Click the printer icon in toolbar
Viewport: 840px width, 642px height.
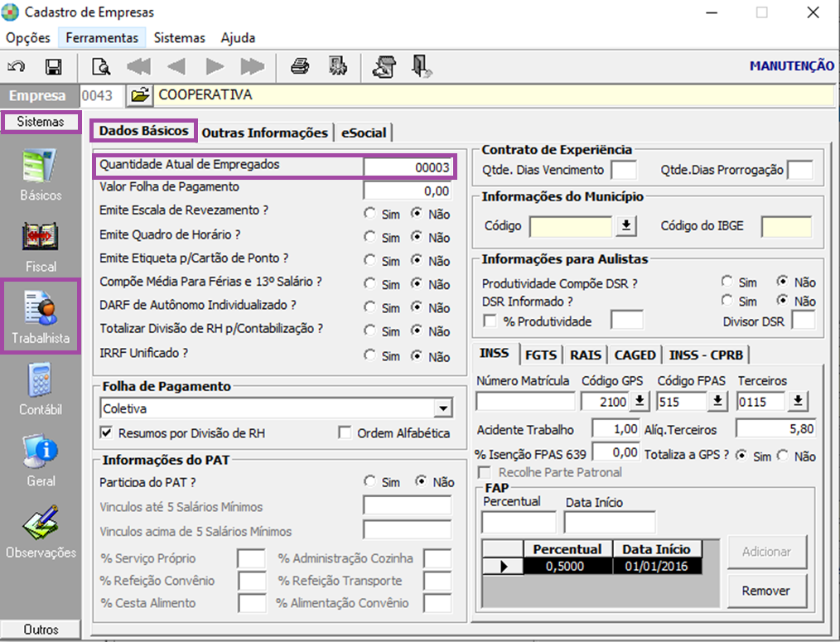[300, 66]
